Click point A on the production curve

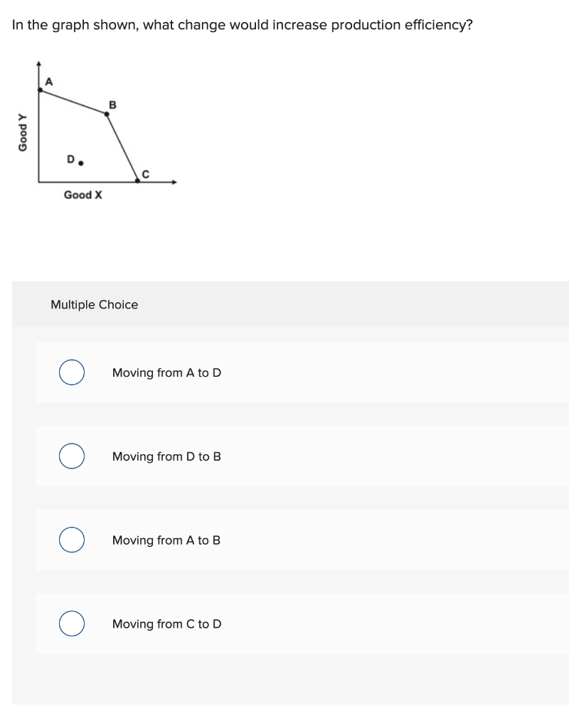(40, 90)
